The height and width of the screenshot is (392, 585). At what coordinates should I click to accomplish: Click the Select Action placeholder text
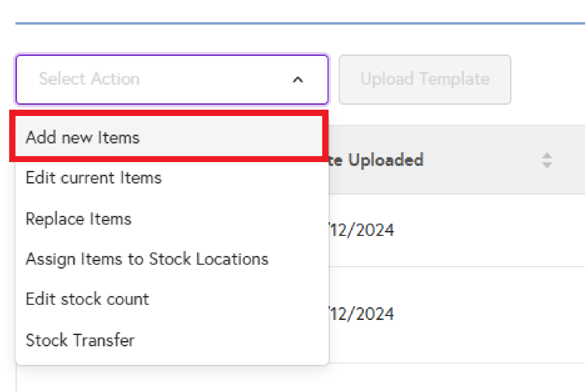pyautogui.click(x=89, y=79)
